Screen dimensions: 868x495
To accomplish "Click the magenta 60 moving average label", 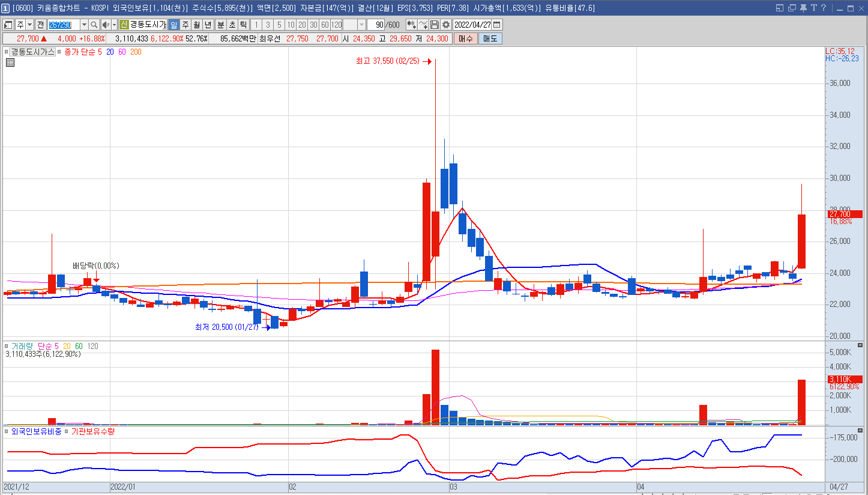I will tap(122, 52).
